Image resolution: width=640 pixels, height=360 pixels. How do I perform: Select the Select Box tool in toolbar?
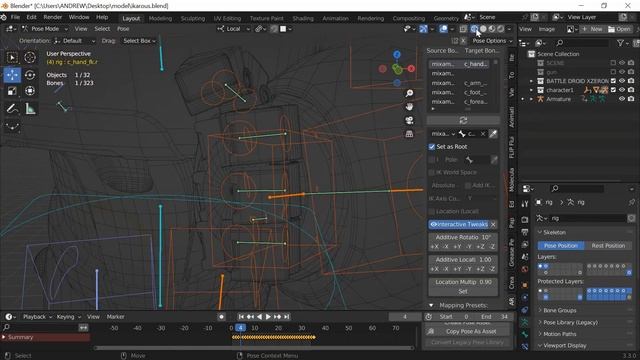(x=12, y=58)
